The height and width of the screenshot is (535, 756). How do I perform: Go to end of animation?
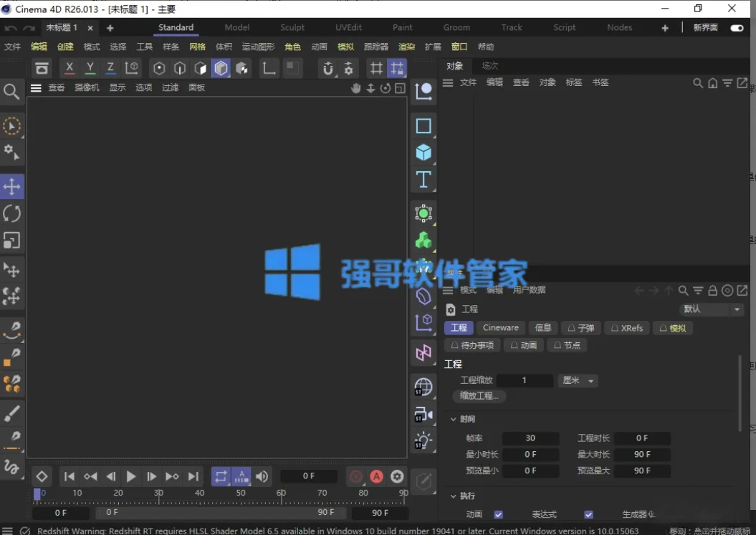[x=193, y=477]
